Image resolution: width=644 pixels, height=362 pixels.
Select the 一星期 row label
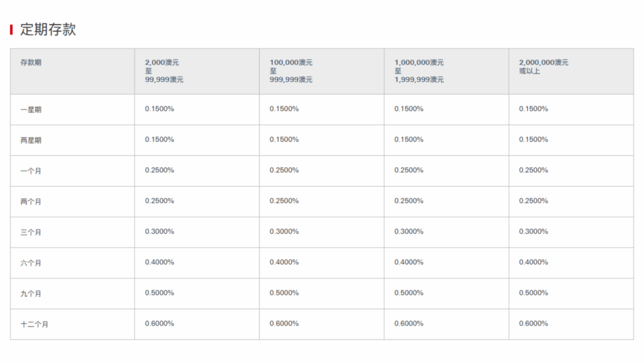[x=31, y=109]
